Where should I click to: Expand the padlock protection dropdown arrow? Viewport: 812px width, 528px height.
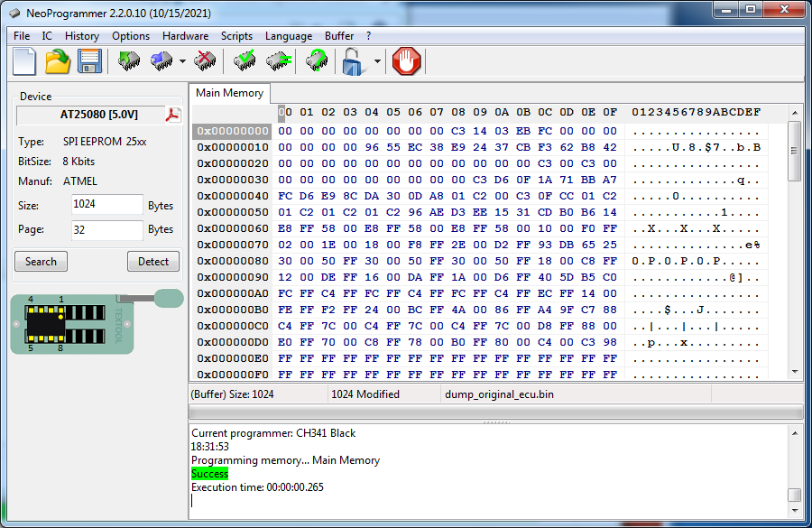click(x=377, y=62)
